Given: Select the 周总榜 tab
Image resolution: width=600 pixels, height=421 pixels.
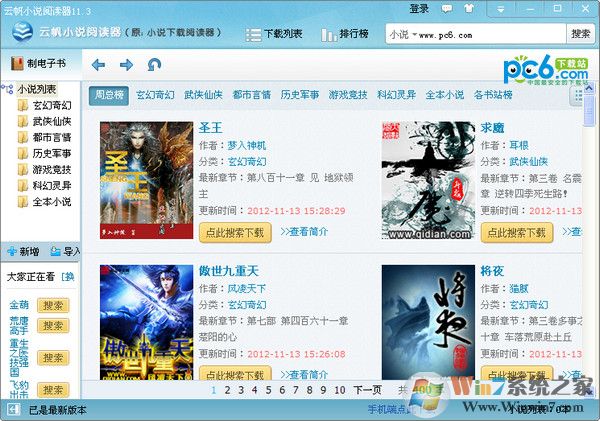Looking at the screenshot, I should (109, 95).
